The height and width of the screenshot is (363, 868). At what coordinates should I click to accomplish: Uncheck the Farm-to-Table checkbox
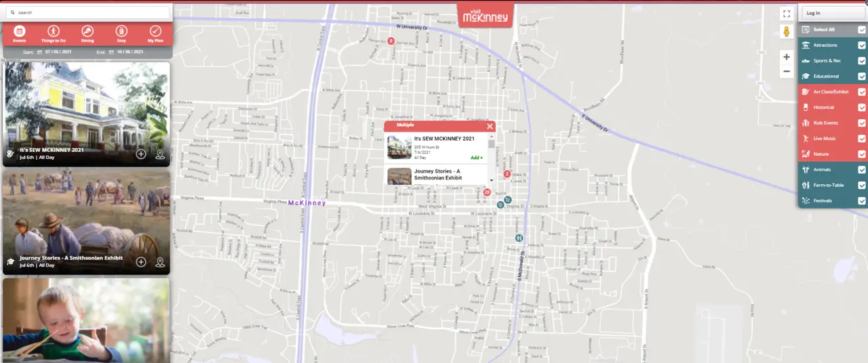pyautogui.click(x=862, y=185)
